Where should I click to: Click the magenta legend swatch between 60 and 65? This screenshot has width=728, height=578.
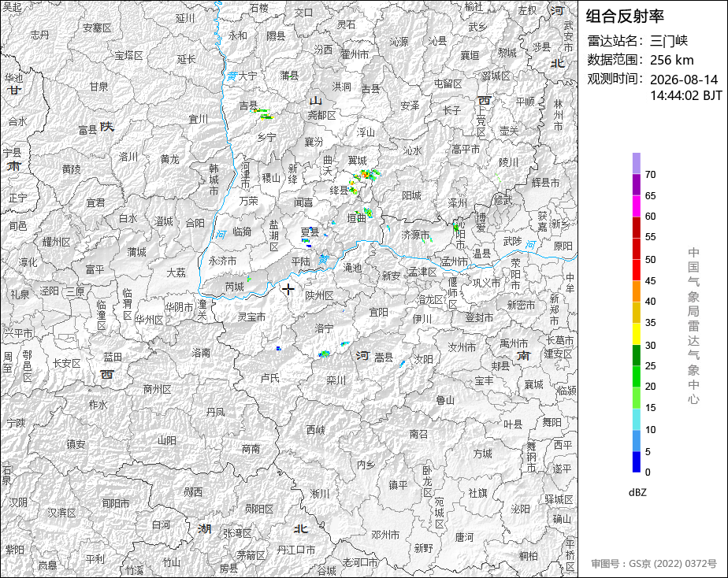[x=636, y=206]
